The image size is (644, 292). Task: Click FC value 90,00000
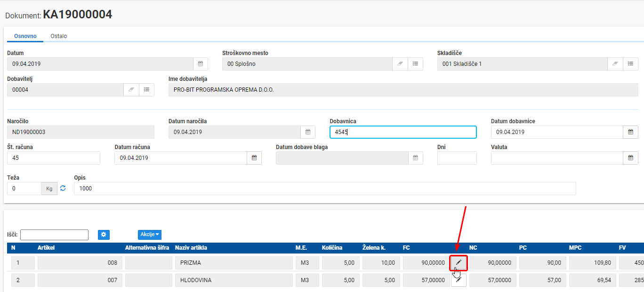426,263
